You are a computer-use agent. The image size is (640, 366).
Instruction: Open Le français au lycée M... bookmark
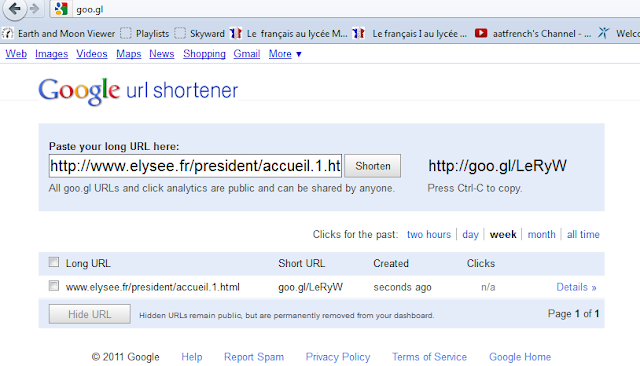289,33
